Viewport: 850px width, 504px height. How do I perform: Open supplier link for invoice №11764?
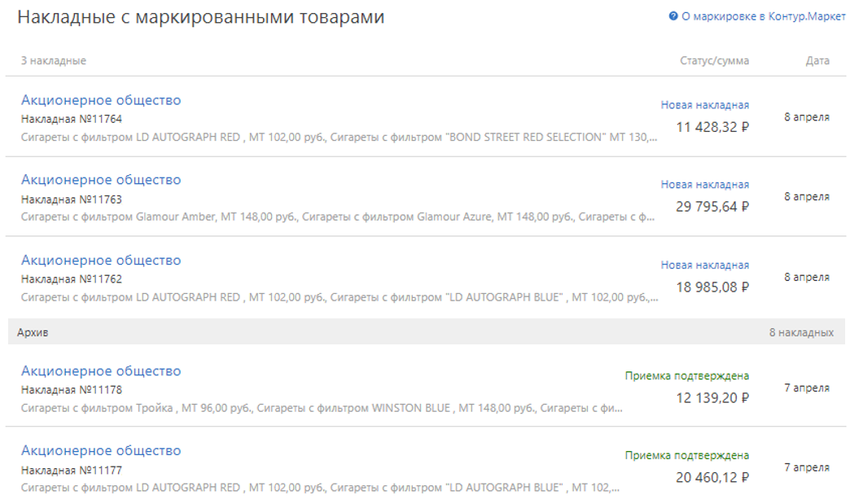click(101, 100)
